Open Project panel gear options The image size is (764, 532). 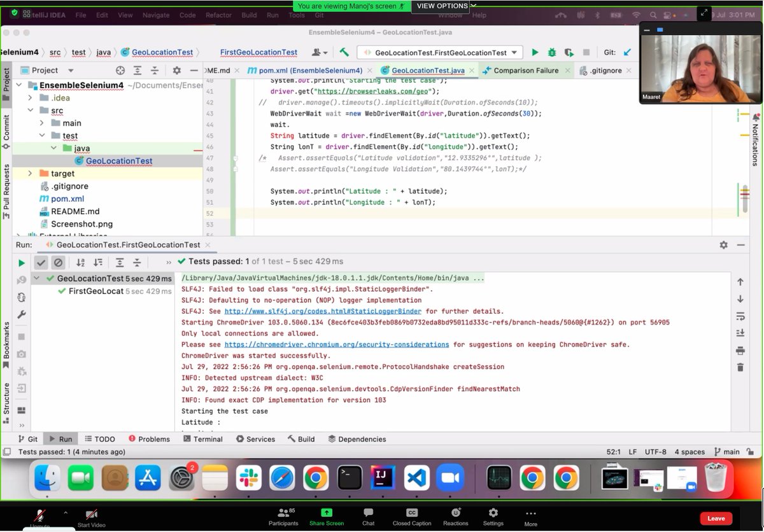click(x=176, y=71)
